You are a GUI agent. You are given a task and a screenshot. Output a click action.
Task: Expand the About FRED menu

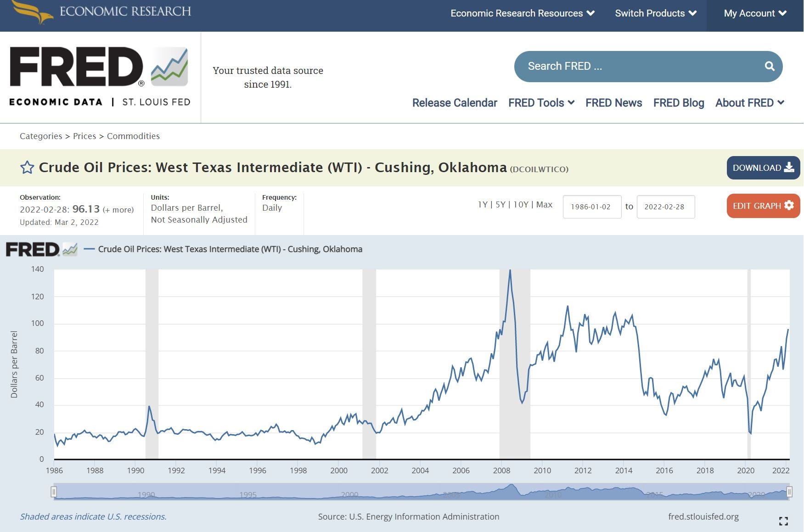point(750,103)
